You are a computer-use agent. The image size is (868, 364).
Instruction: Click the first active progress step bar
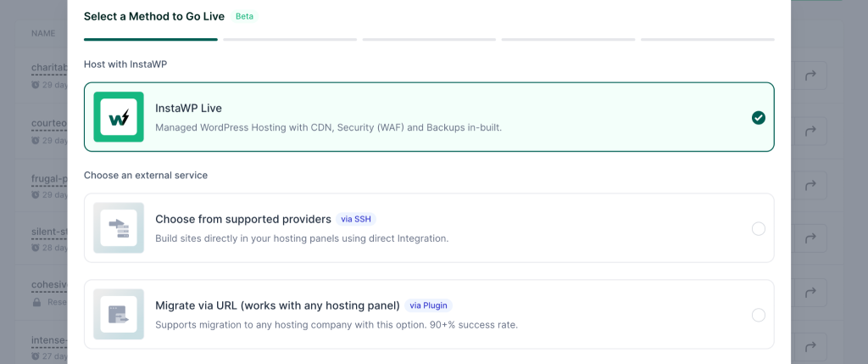151,39
